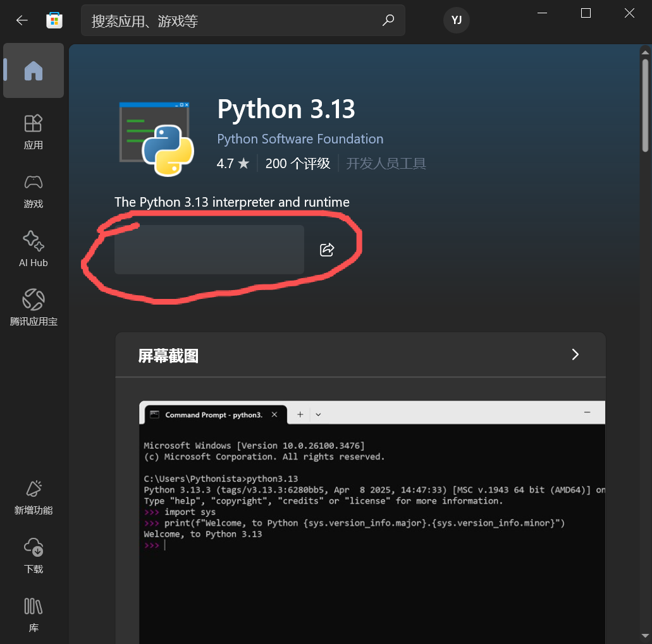Click the search apps and games field

coord(243,20)
